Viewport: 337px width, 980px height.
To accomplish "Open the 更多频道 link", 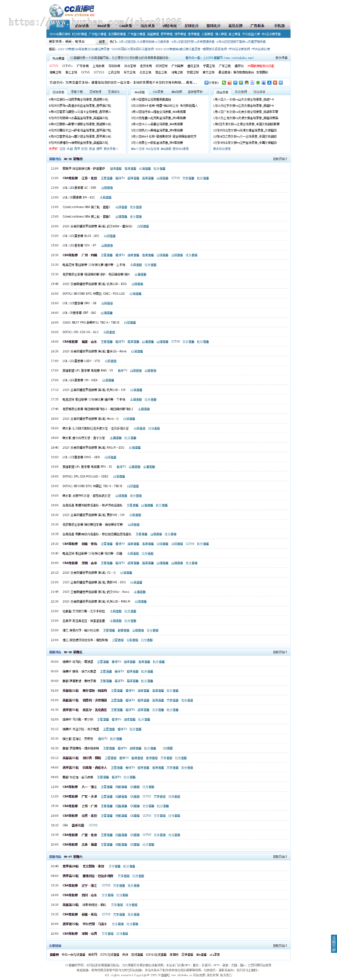I will coord(282,58).
